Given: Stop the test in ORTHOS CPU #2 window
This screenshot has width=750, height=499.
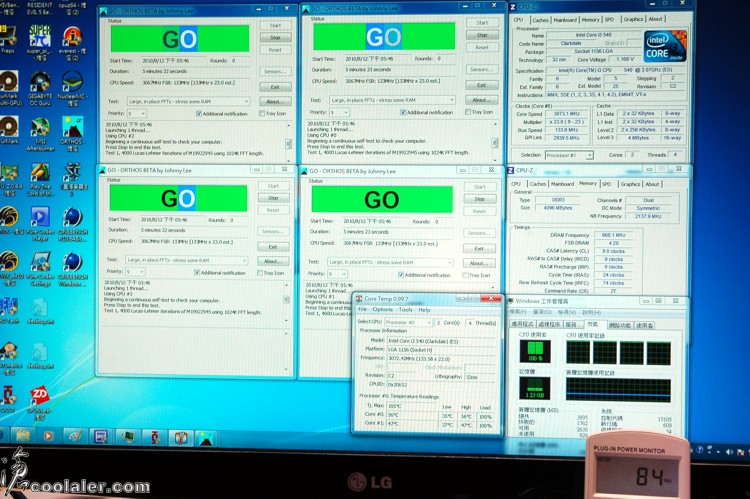Looking at the screenshot, I should pos(275,37).
